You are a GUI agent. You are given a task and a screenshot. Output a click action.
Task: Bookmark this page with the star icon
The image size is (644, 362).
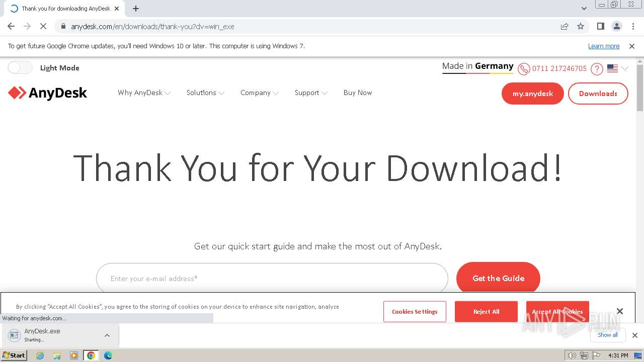point(581,26)
